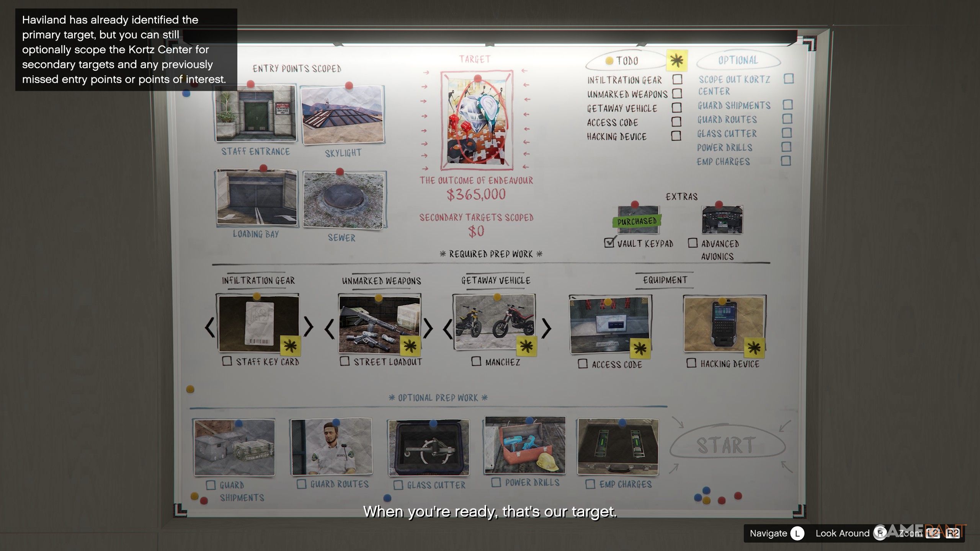Open the Advanced Avionics cockpit photo
This screenshot has width=980, height=551.
tap(722, 220)
